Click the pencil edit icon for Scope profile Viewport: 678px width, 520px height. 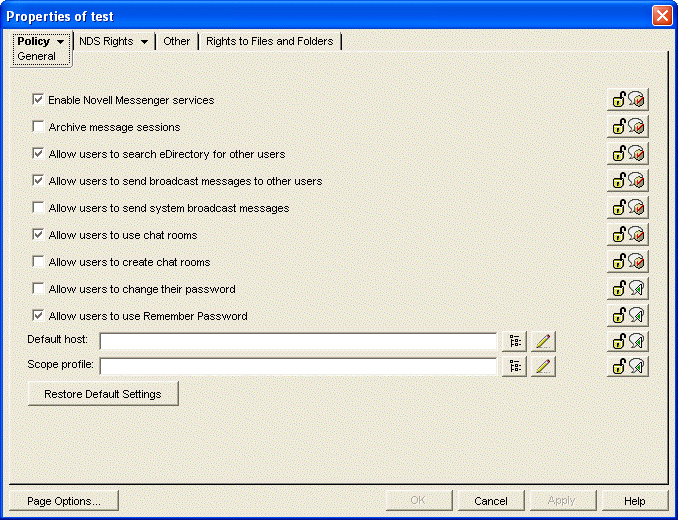543,367
